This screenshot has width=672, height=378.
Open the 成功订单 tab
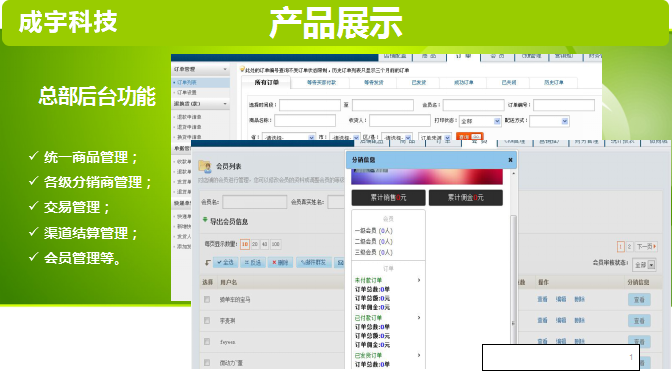464,82
